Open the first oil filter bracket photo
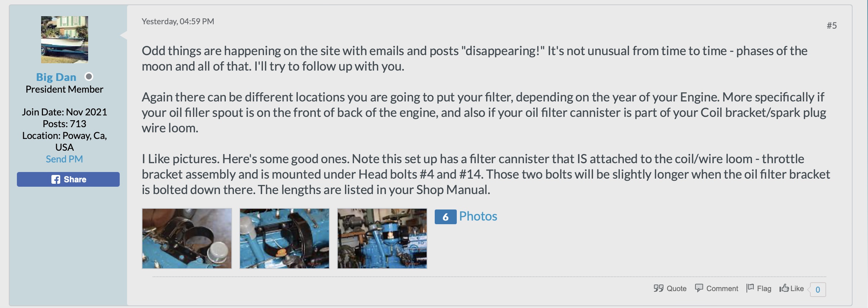Viewport: 868px width, 308px height. point(187,239)
